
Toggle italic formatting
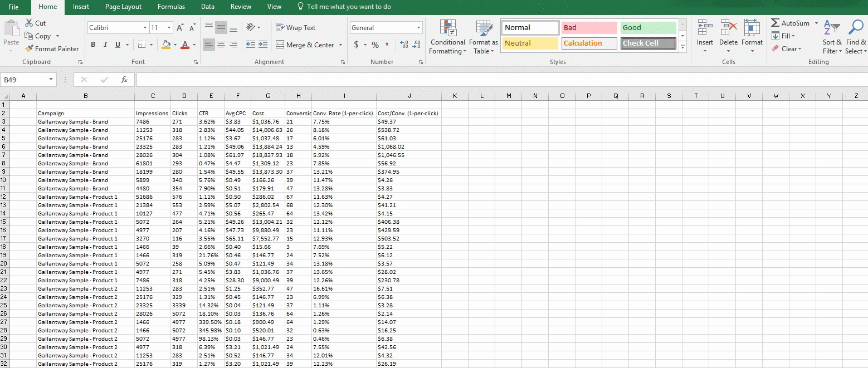pyautogui.click(x=105, y=45)
